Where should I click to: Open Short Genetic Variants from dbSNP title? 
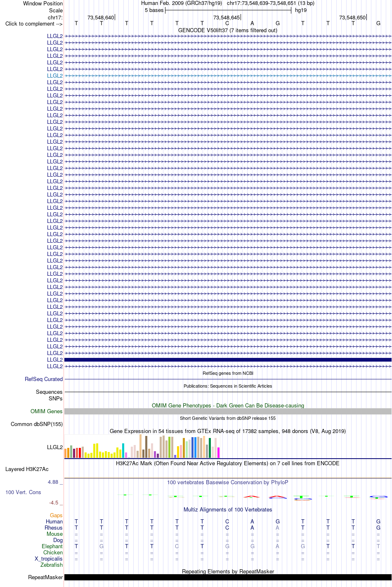click(x=228, y=418)
